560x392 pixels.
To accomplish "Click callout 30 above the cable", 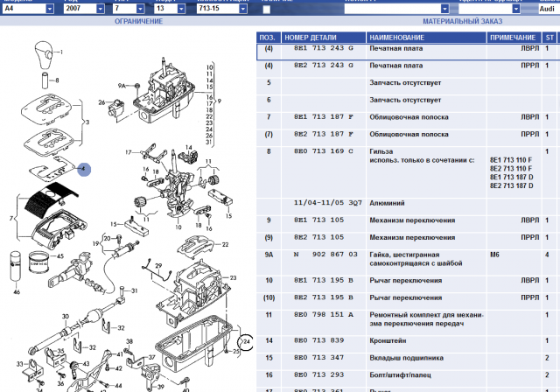I will (x=66, y=317).
